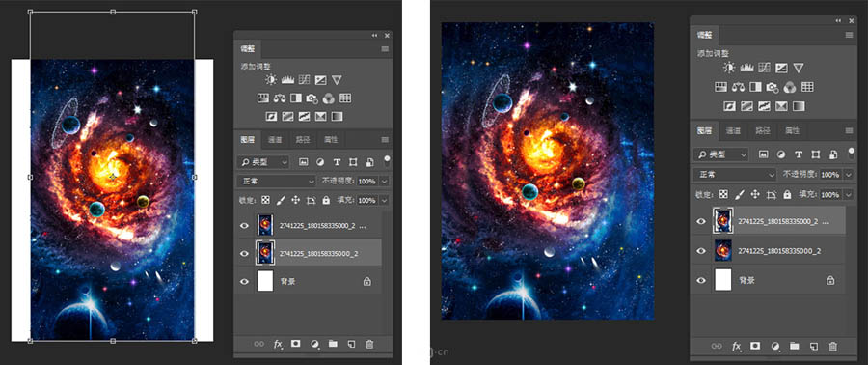This screenshot has width=868, height=365.
Task: Switch to 路径 tab in left panel
Action: 302,140
